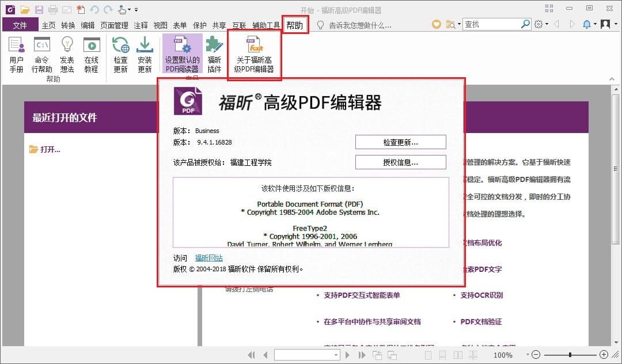Click the zoom out minus button

pos(536,354)
